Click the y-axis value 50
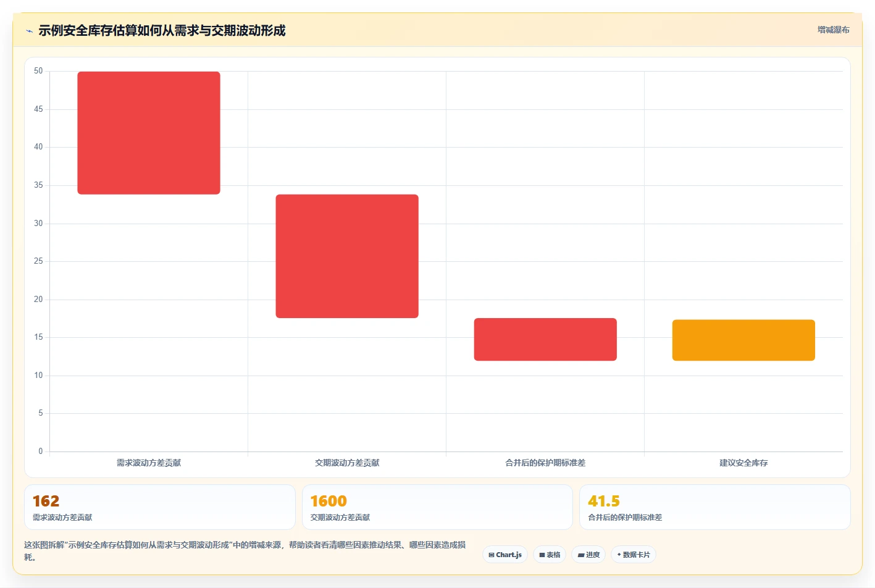875x588 pixels. point(38,71)
